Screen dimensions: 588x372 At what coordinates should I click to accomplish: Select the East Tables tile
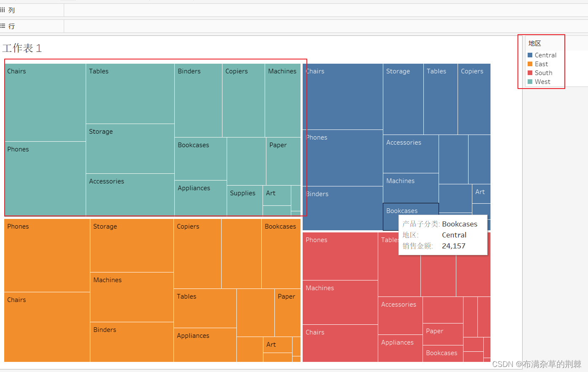point(205,308)
